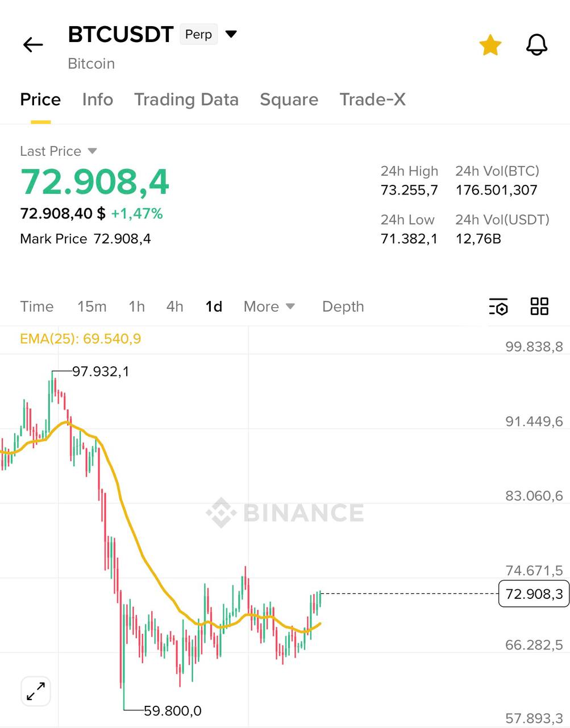Tap the EMA(25) indicator label
Screen dimensions: 570x728
click(x=80, y=339)
